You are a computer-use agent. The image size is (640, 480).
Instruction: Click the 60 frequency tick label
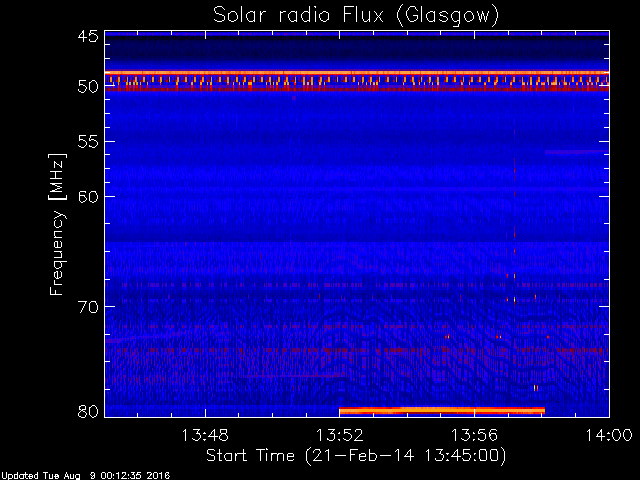click(x=88, y=197)
